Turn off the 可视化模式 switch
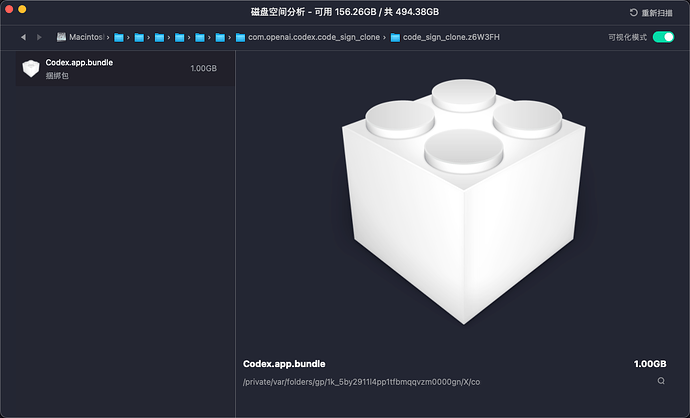The height and width of the screenshot is (418, 690). click(663, 37)
